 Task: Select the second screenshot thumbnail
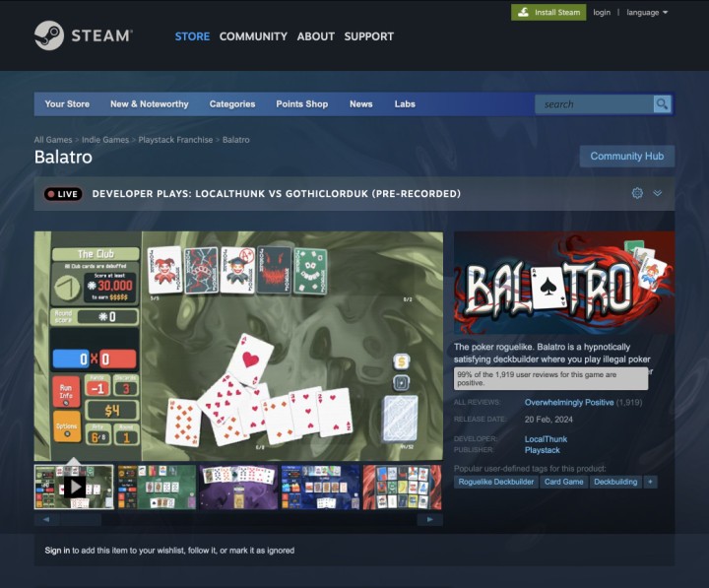(157, 488)
